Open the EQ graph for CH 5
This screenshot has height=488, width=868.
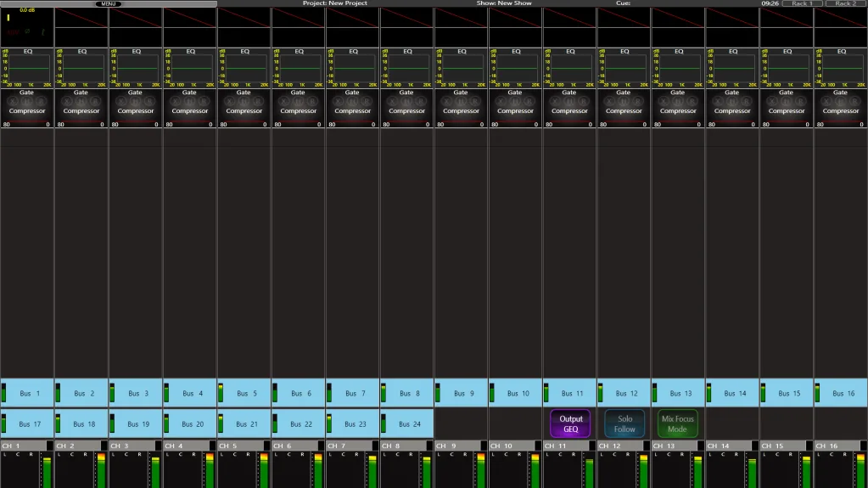point(244,68)
